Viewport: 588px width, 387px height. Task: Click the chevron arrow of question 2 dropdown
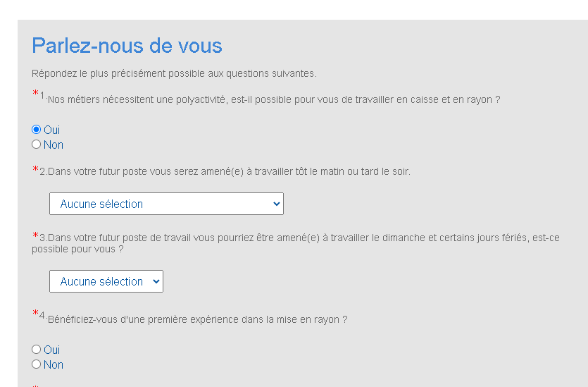click(275, 204)
